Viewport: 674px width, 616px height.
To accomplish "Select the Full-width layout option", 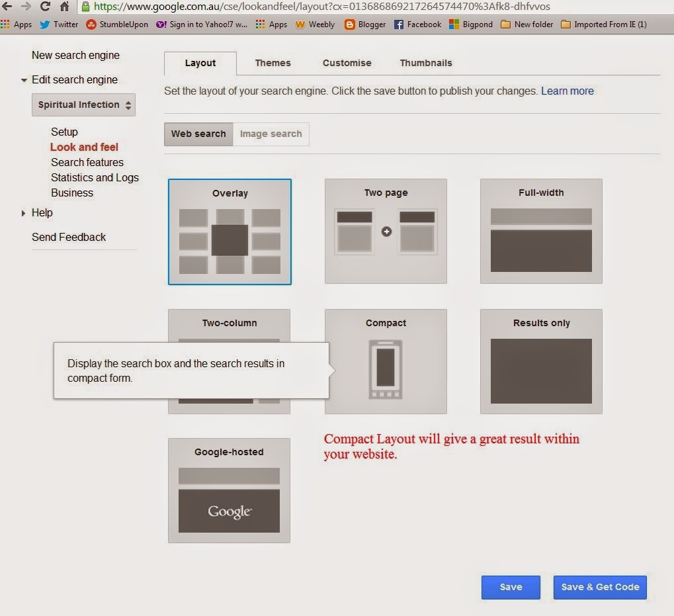I will (x=540, y=231).
